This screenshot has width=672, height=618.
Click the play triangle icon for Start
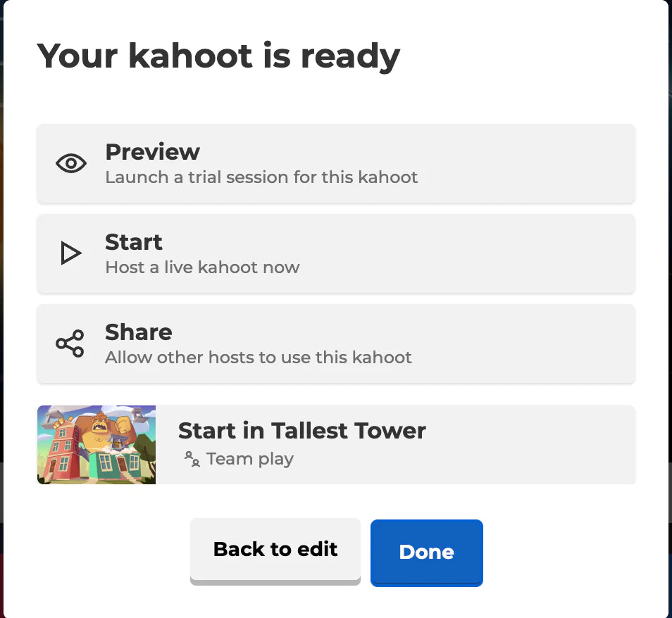70,253
